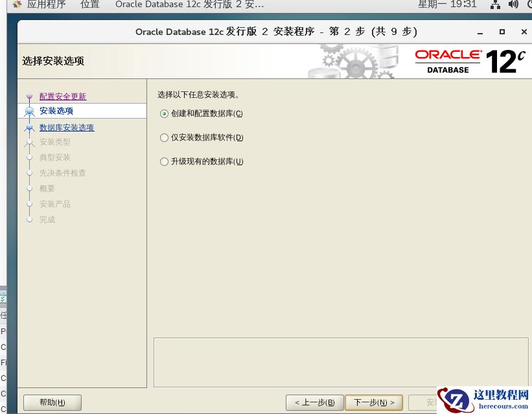Proceed with 下一步(N) button
The height and width of the screenshot is (414, 532).
pyautogui.click(x=374, y=402)
